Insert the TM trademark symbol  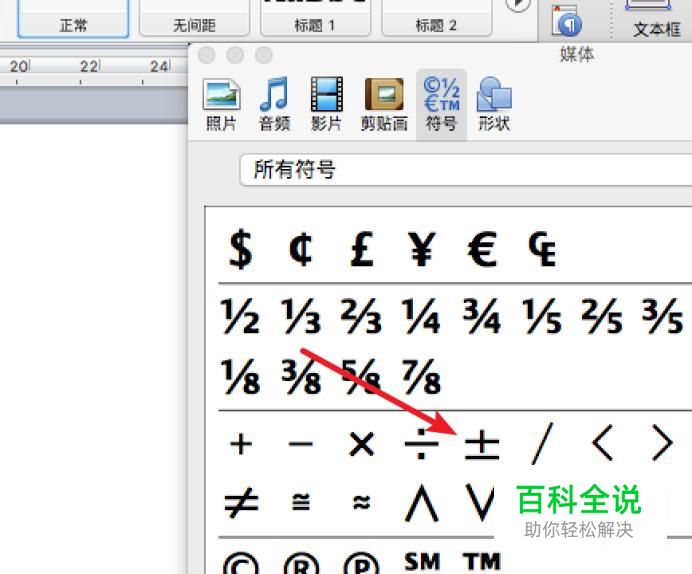(482, 561)
